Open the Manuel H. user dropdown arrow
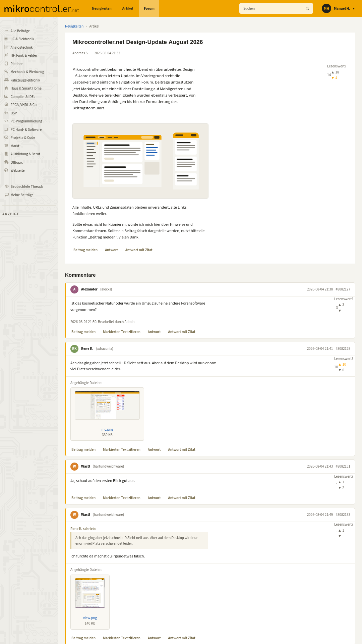This screenshot has height=644, width=362. pyautogui.click(x=354, y=8)
